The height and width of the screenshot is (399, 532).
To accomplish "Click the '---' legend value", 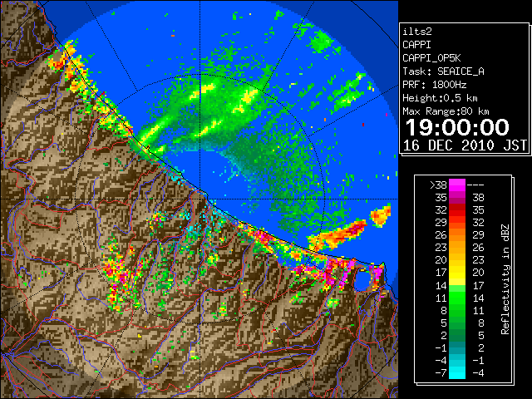I will click(475, 185).
